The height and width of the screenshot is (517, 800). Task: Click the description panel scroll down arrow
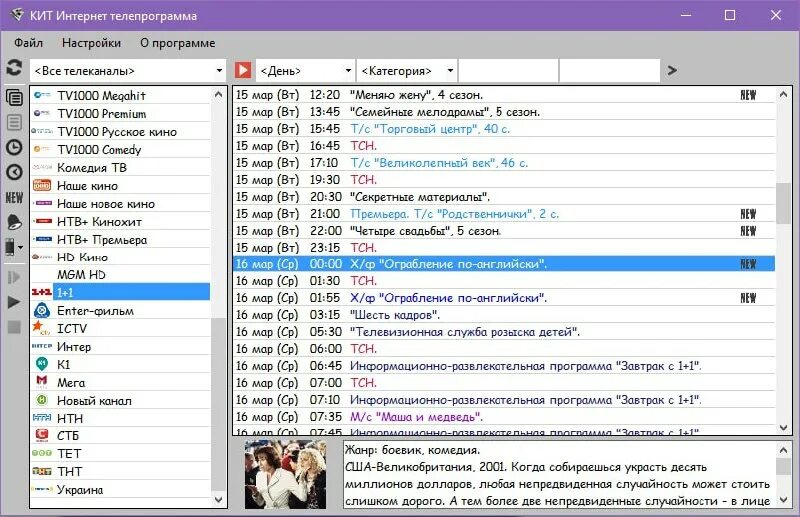[783, 501]
